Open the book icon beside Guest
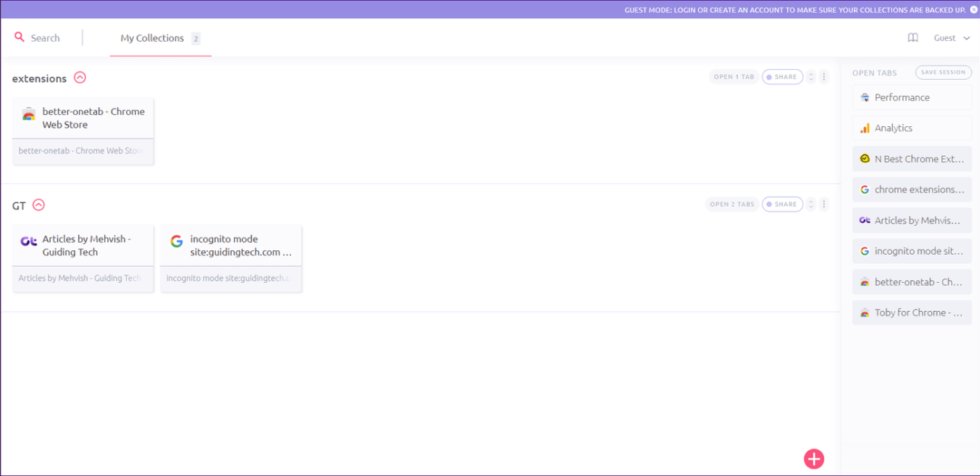This screenshot has width=980, height=476. click(913, 38)
